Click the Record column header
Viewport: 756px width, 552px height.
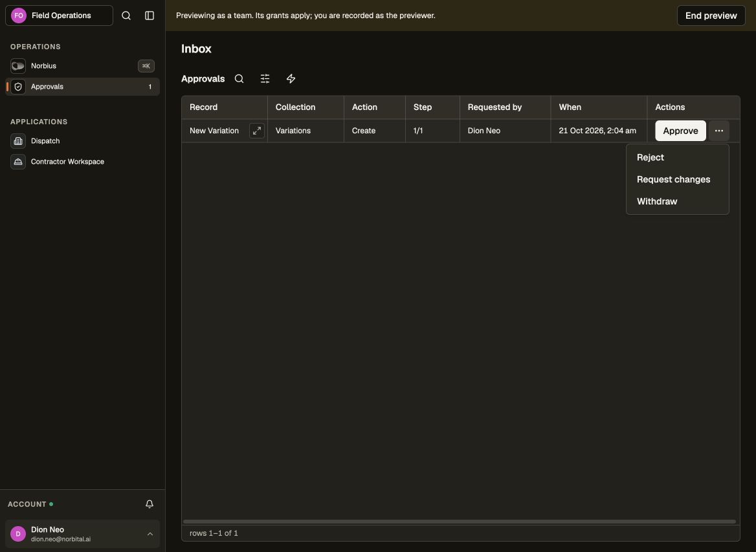click(x=225, y=107)
